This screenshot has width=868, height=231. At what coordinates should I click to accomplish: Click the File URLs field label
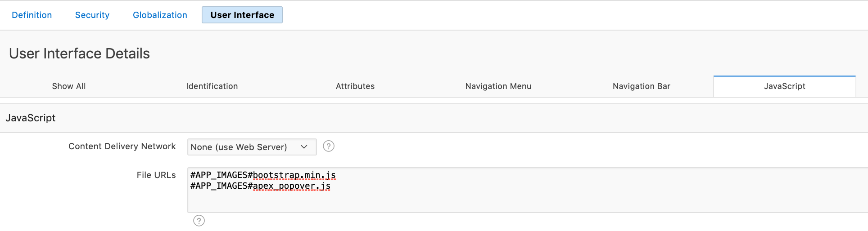[156, 175]
